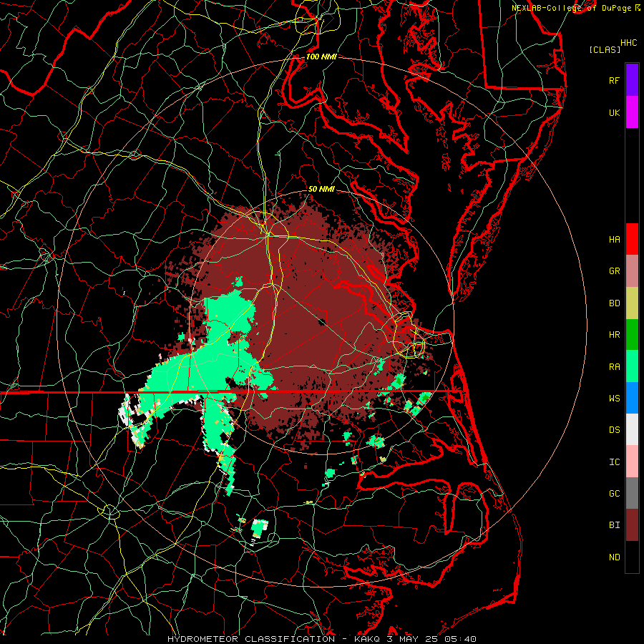
Task: Click the DS white legend swatch
Action: point(632,429)
